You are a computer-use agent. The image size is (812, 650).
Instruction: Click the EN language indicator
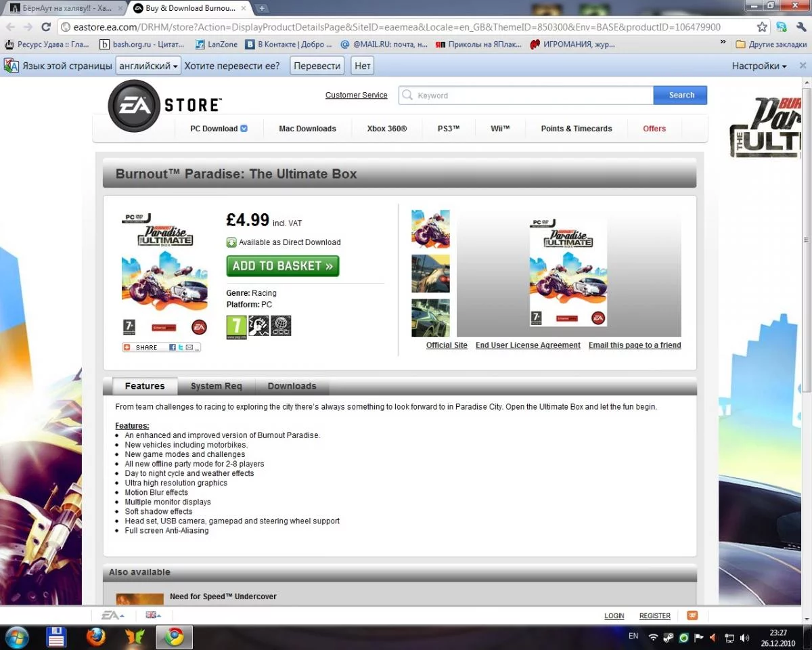point(633,636)
